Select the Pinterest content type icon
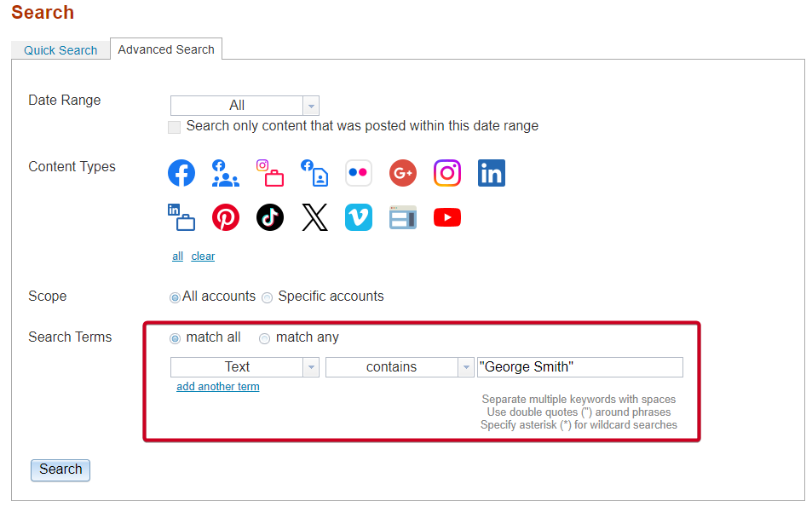The image size is (812, 507). (x=225, y=217)
